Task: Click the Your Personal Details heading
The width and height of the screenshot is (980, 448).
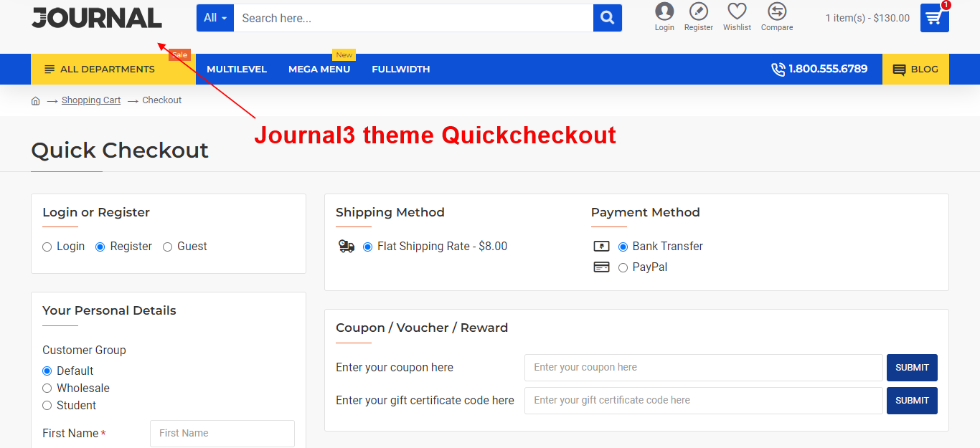Action: [109, 310]
